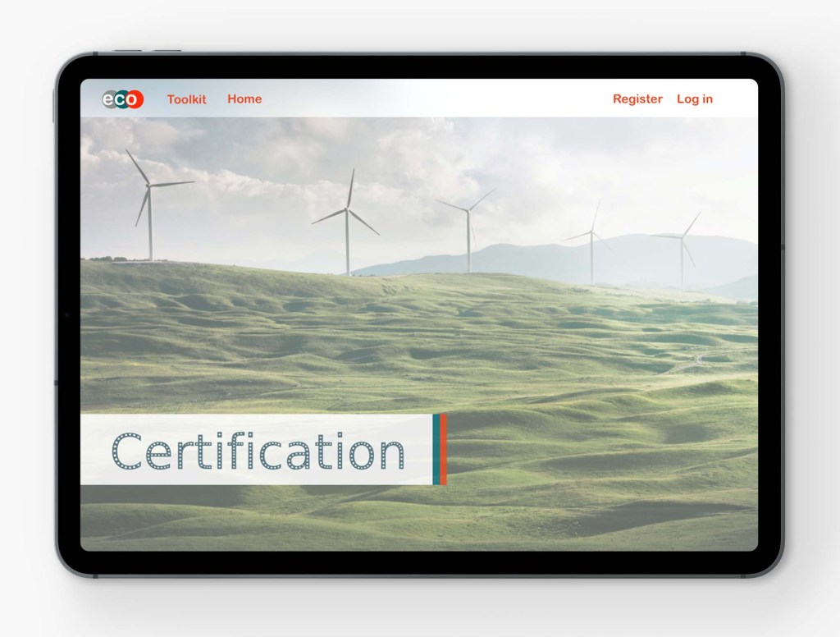
Task: Open the Register link
Action: (x=637, y=99)
